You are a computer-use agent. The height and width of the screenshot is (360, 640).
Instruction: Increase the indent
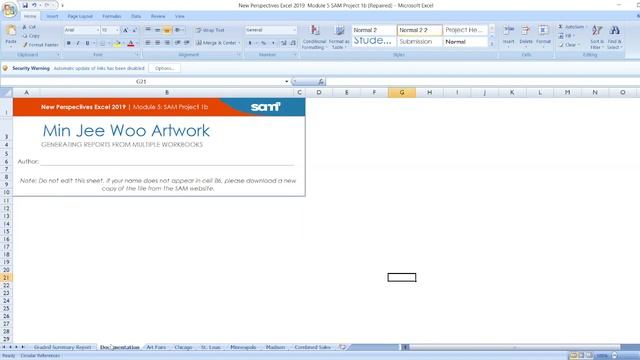tap(187, 43)
